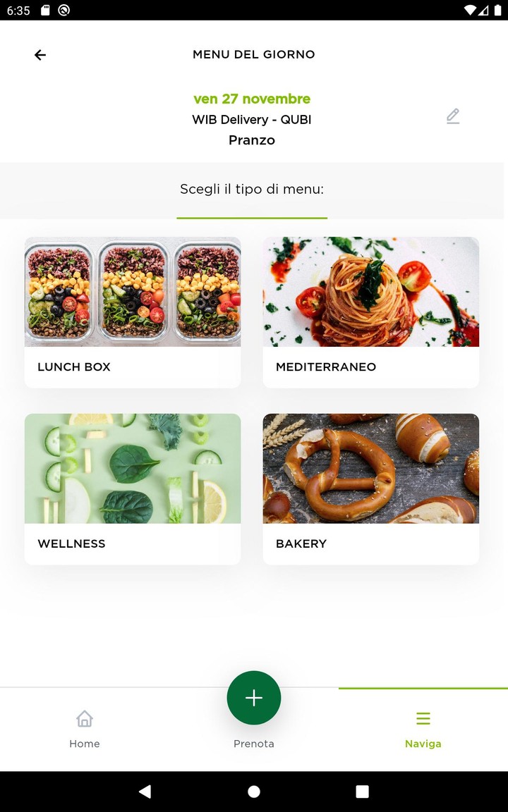Tap the ven 27 novembre date
508x812 pixels.
pos(252,99)
